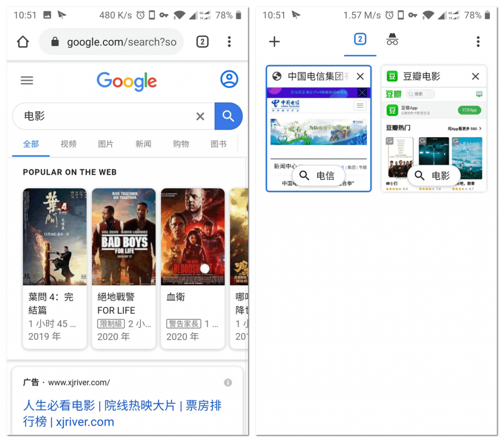The height and width of the screenshot is (442, 504).
Task: Close the 中国电信集团 tab
Action: 360,76
